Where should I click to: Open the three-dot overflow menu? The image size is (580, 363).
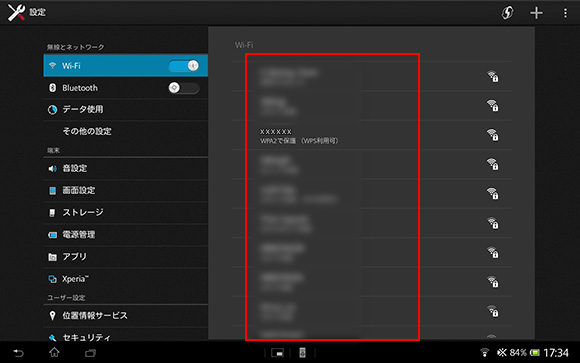coord(565,13)
